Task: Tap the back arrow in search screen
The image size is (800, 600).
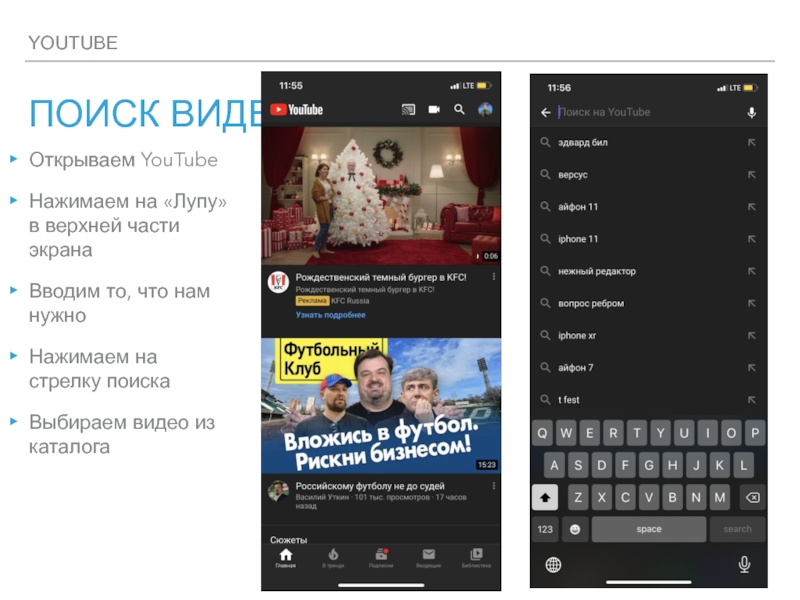Action: point(545,112)
